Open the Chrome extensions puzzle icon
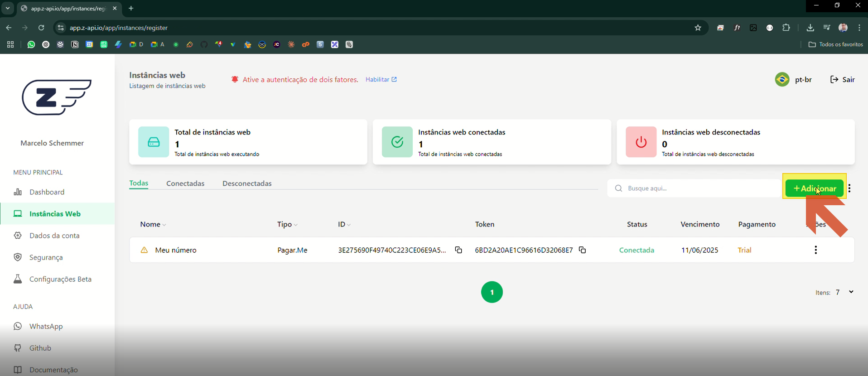The width and height of the screenshot is (868, 376). point(786,28)
